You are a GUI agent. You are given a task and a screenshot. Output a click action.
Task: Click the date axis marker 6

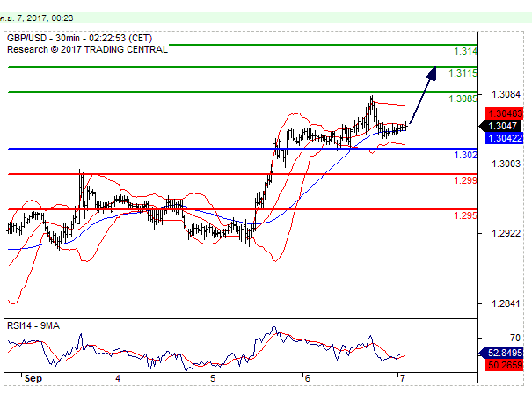click(308, 379)
